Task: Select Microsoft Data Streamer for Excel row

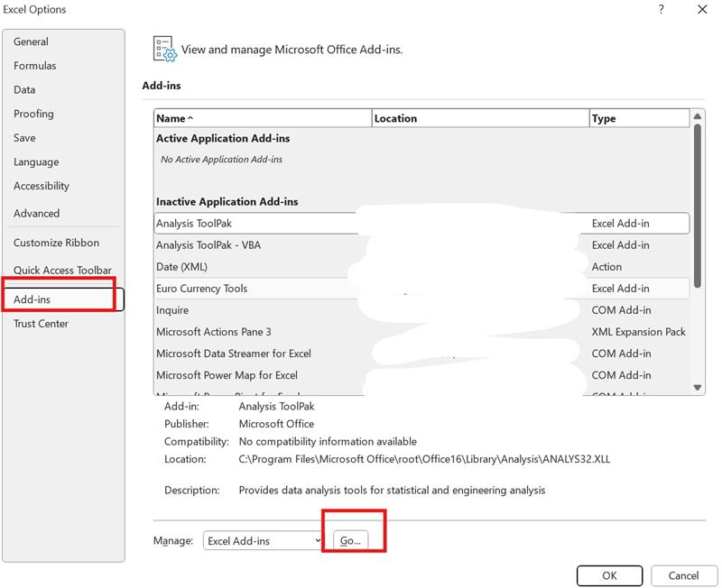Action: pos(421,354)
